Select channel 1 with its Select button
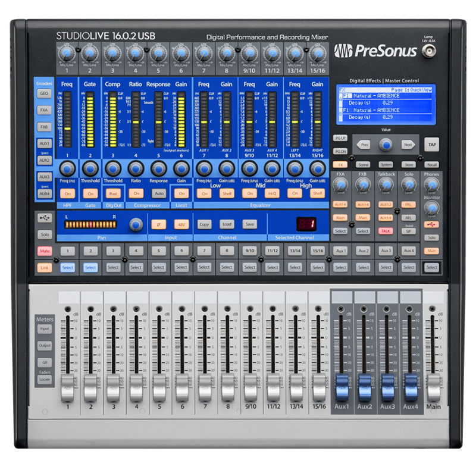 coord(67,268)
